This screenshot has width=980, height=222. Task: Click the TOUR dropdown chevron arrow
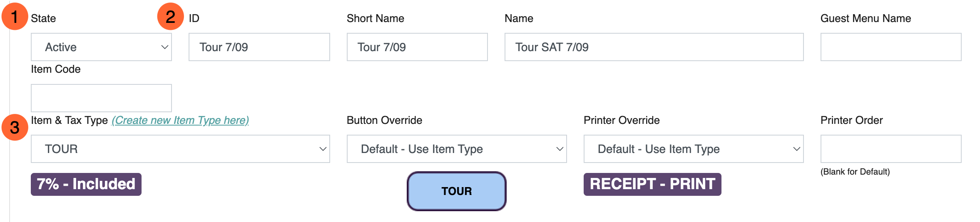(x=323, y=149)
